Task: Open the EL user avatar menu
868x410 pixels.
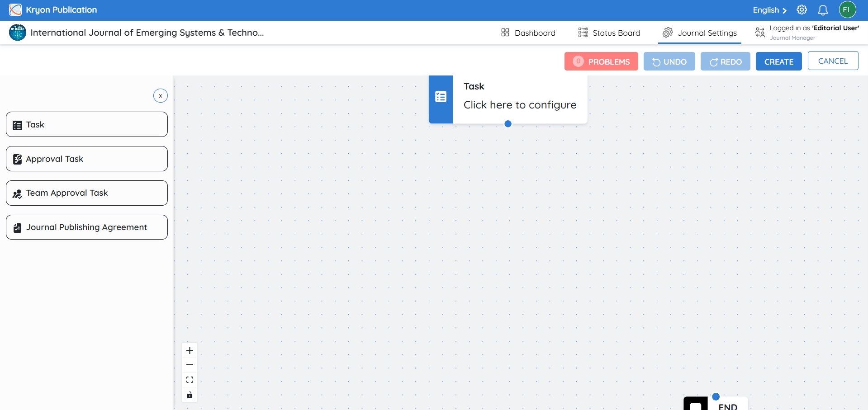Action: click(847, 9)
